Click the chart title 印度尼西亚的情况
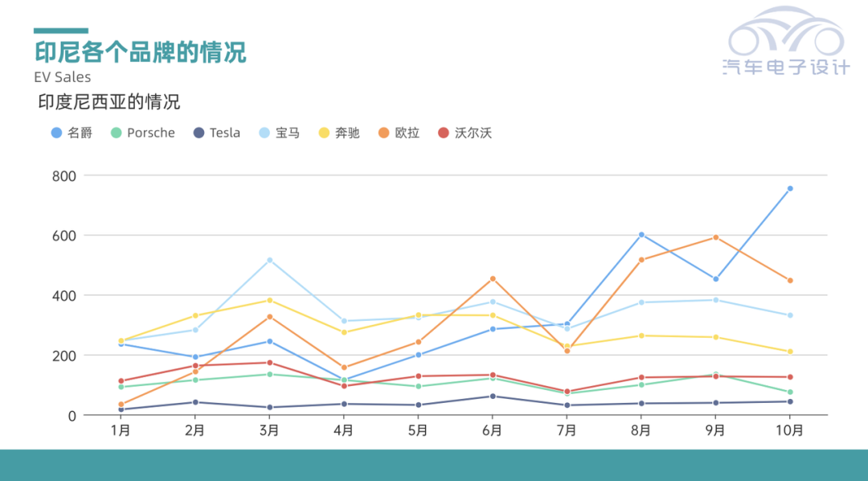The width and height of the screenshot is (868, 481). pyautogui.click(x=109, y=102)
